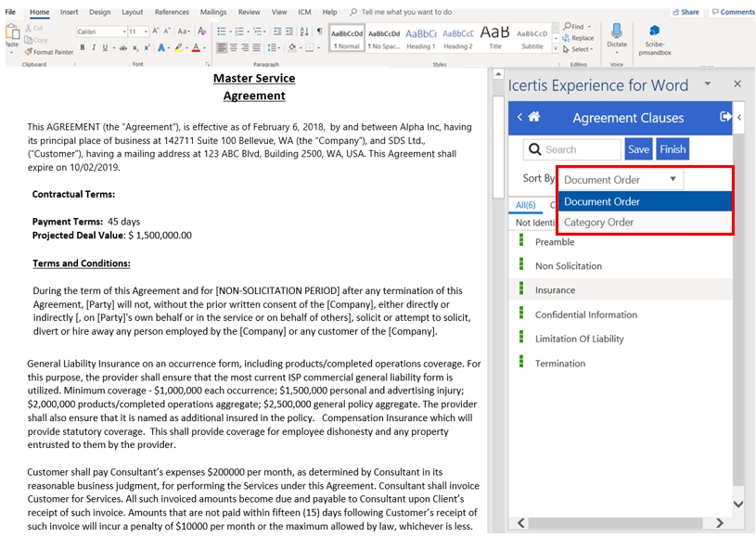This screenshot has height=538, width=756.
Task: Toggle italic formatting
Action: (x=94, y=47)
